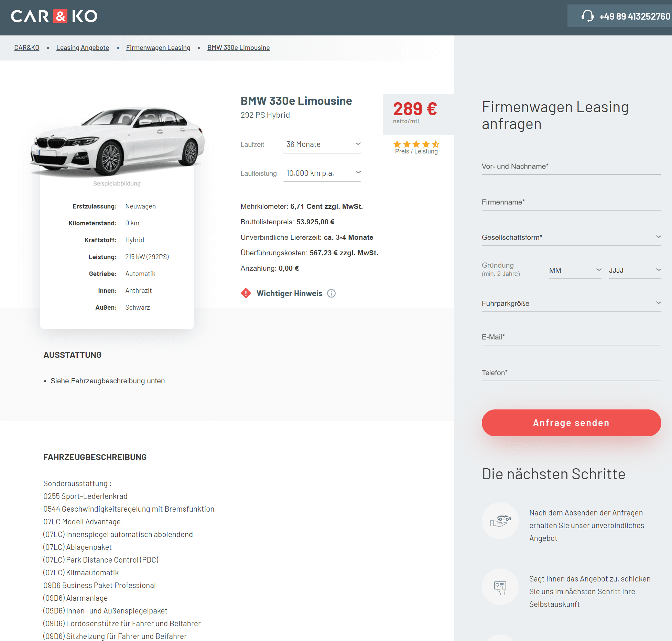Click the AUSSTATTUNG heading
This screenshot has width=672, height=641.
(x=73, y=355)
